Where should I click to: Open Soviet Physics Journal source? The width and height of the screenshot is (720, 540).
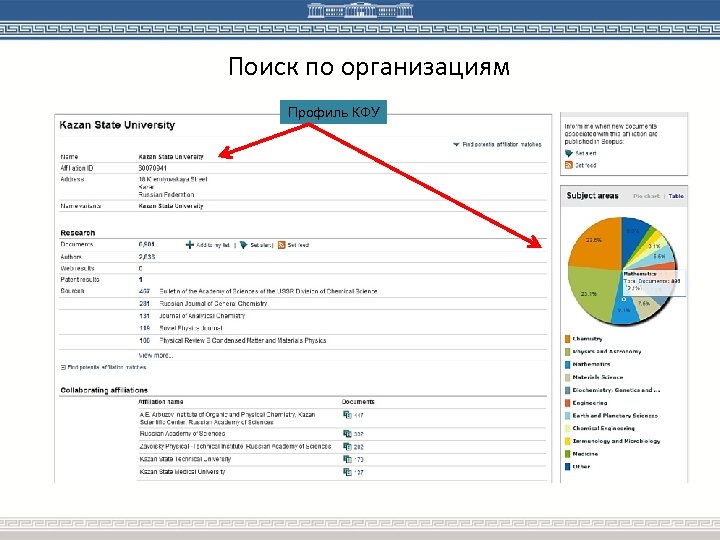(x=191, y=328)
